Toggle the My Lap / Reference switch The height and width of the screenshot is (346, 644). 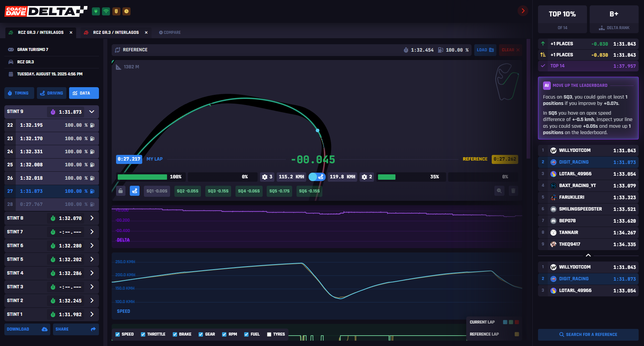click(x=317, y=177)
